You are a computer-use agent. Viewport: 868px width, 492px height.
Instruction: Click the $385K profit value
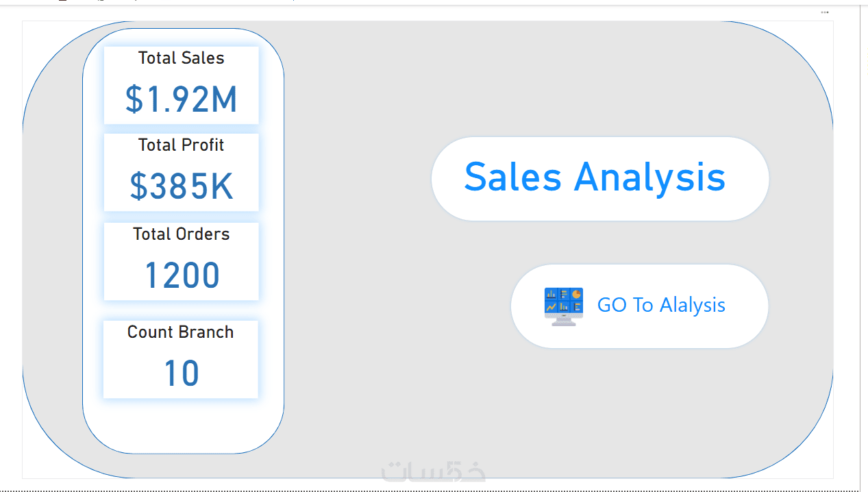[x=181, y=186]
